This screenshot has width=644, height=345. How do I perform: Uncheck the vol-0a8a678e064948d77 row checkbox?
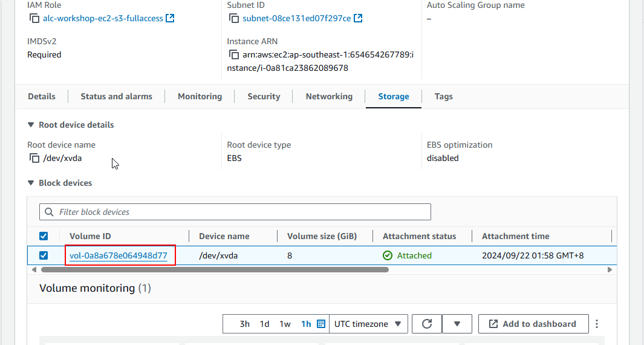(x=44, y=255)
